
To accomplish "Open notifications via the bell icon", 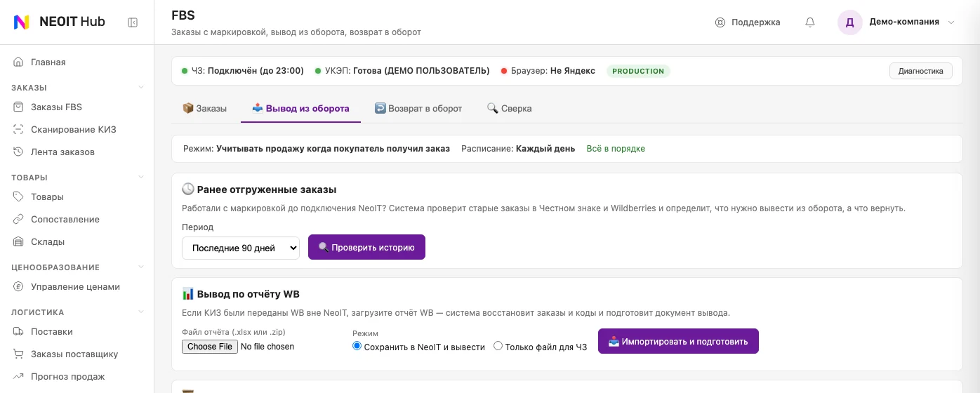I will coord(810,22).
